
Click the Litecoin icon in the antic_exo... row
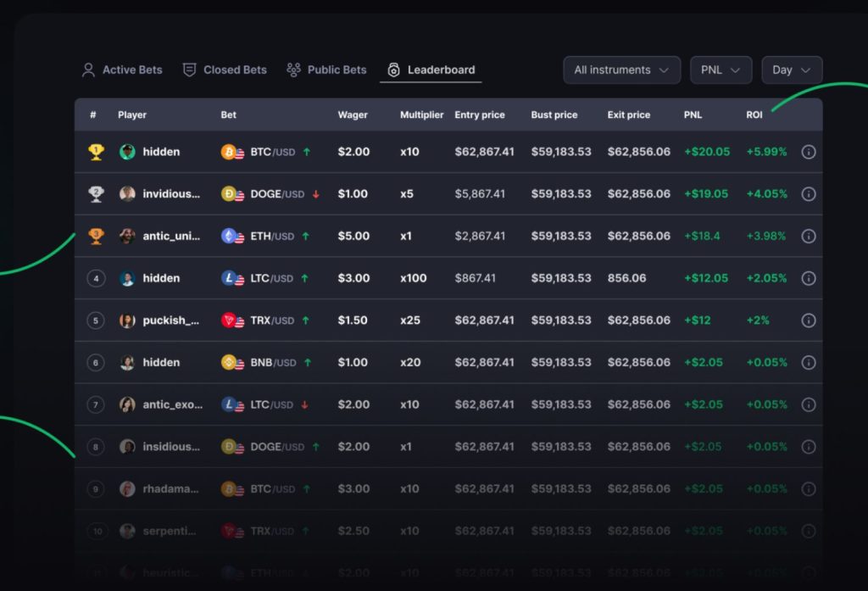(x=229, y=404)
